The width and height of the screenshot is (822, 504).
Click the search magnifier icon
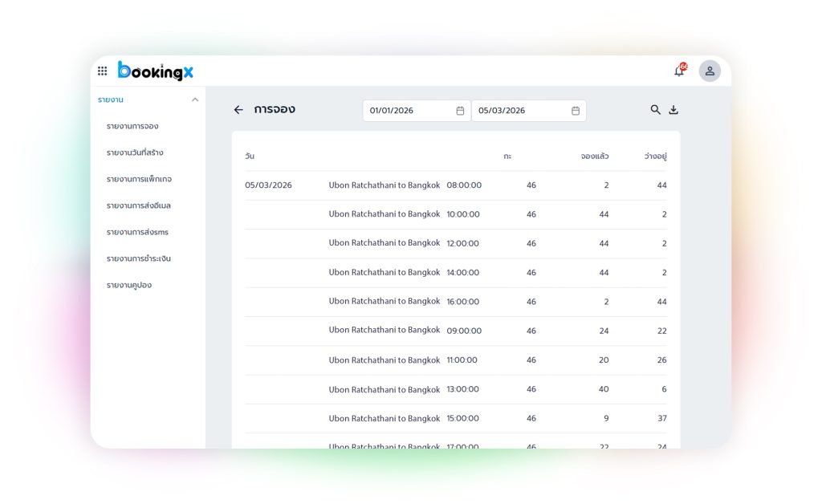(655, 110)
